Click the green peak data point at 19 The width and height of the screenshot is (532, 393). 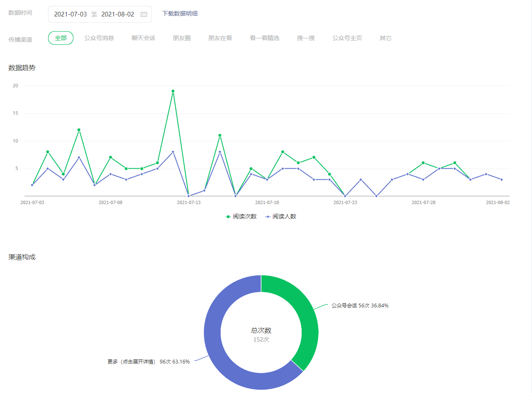[x=173, y=91]
